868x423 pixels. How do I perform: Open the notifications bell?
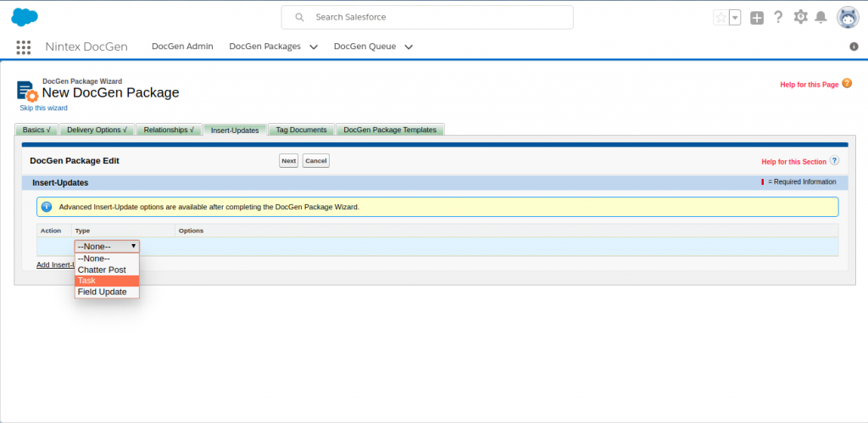[821, 17]
